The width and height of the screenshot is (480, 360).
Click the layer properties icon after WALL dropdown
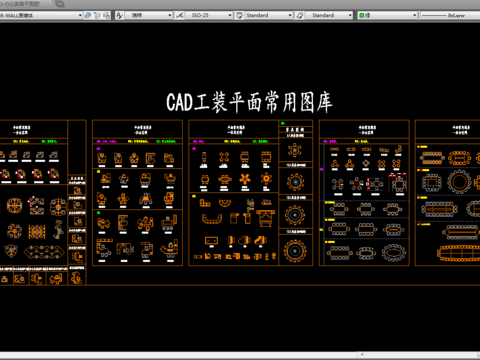point(88,15)
